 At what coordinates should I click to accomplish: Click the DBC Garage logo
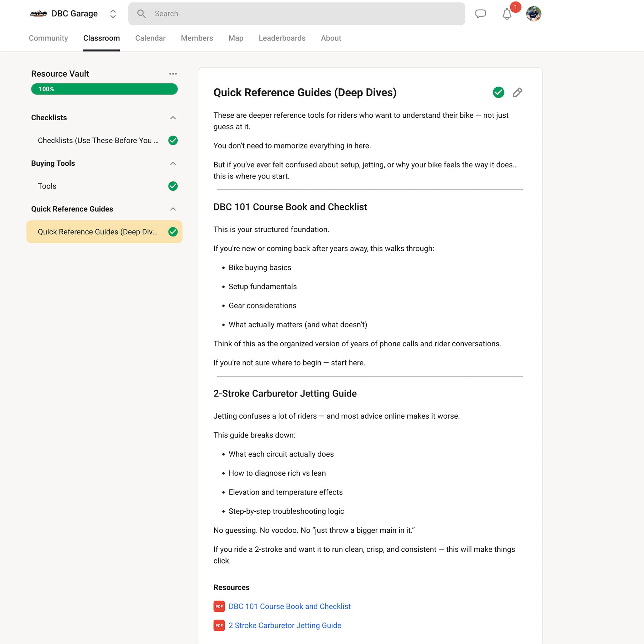click(38, 14)
